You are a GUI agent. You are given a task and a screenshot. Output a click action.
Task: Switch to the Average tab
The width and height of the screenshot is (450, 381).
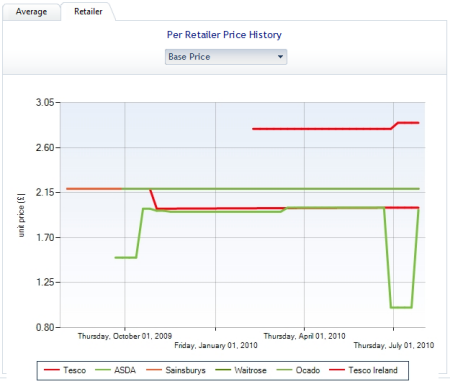click(31, 12)
